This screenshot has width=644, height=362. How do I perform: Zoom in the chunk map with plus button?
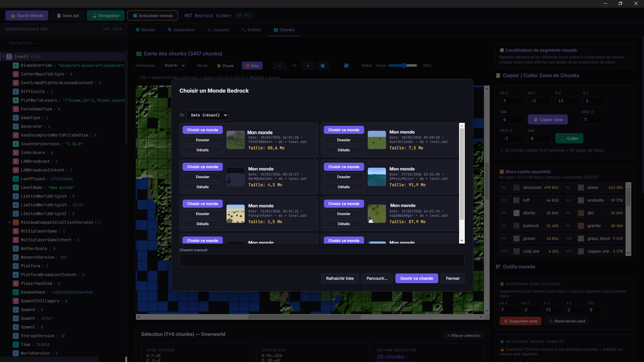click(308, 66)
